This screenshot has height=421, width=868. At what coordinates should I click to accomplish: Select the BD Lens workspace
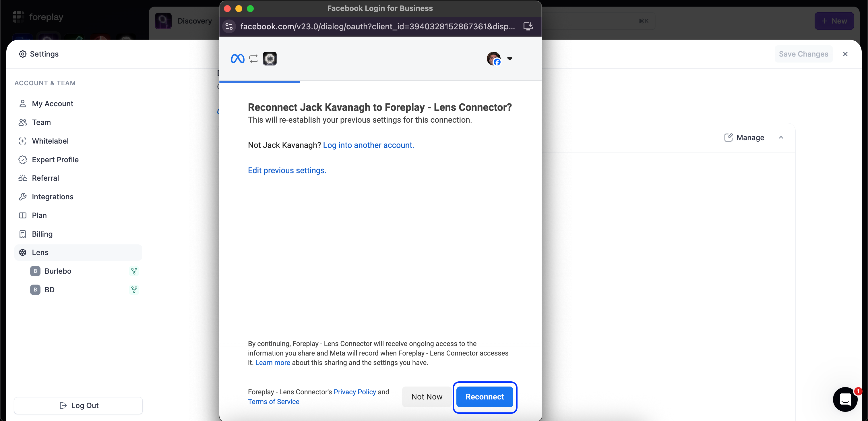[x=84, y=290]
